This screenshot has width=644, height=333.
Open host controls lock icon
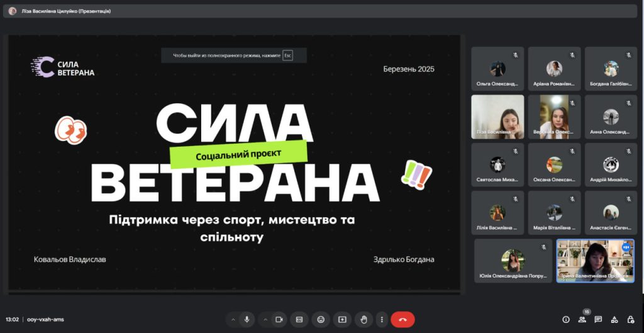coord(631,319)
